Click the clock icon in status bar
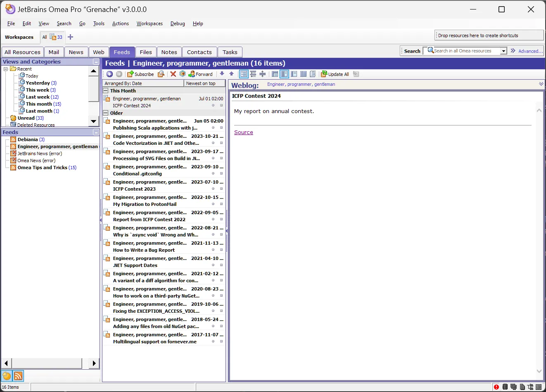This screenshot has width=546, height=392. tap(539, 387)
